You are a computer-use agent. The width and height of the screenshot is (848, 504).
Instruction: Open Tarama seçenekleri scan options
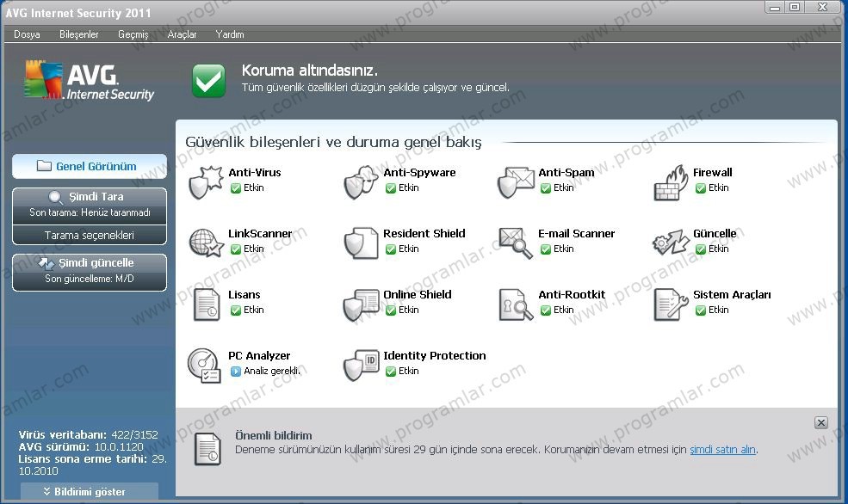pyautogui.click(x=90, y=235)
